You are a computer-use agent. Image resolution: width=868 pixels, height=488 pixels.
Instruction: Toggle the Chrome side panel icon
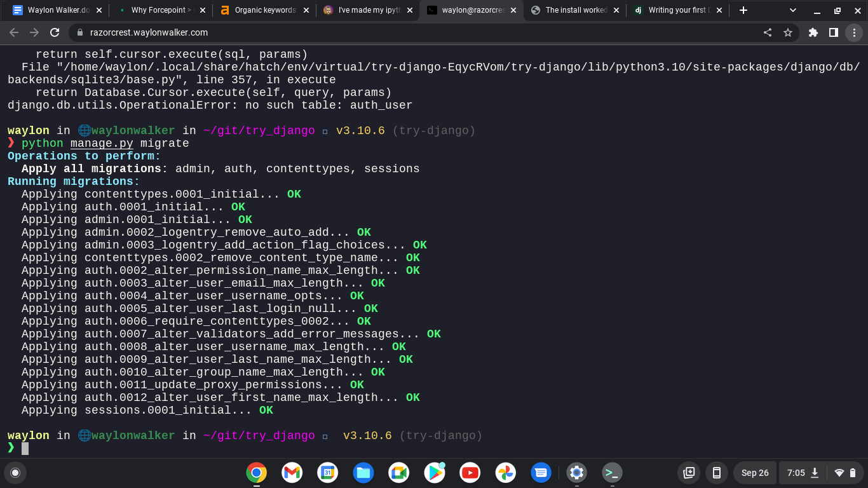833,32
